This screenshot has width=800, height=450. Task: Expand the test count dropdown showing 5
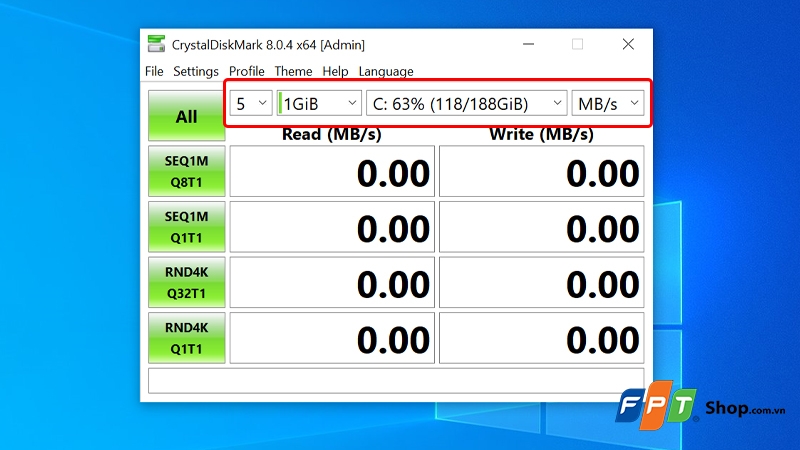(251, 103)
